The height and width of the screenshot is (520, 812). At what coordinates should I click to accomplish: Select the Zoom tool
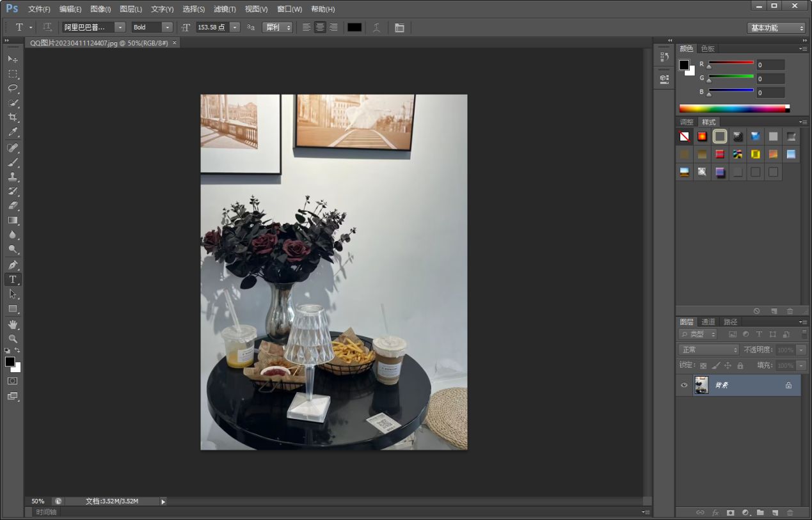pos(12,338)
